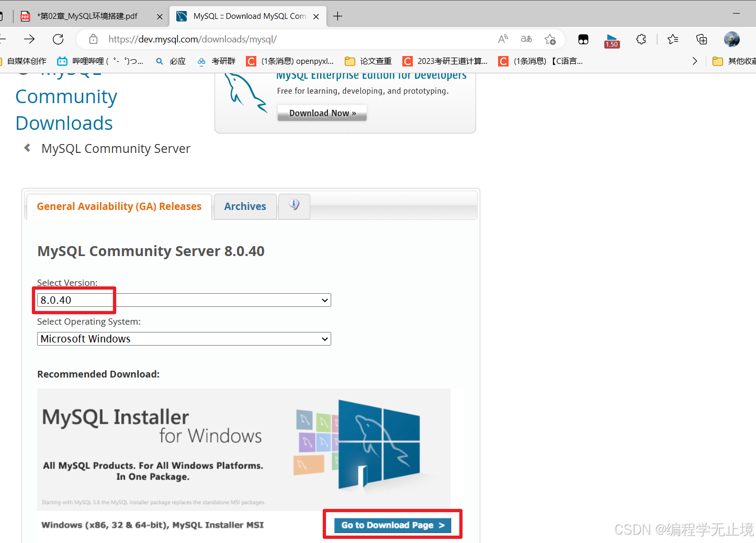756x543 pixels.
Task: Open the openpyxl CSDN bookmark
Action: [x=290, y=61]
